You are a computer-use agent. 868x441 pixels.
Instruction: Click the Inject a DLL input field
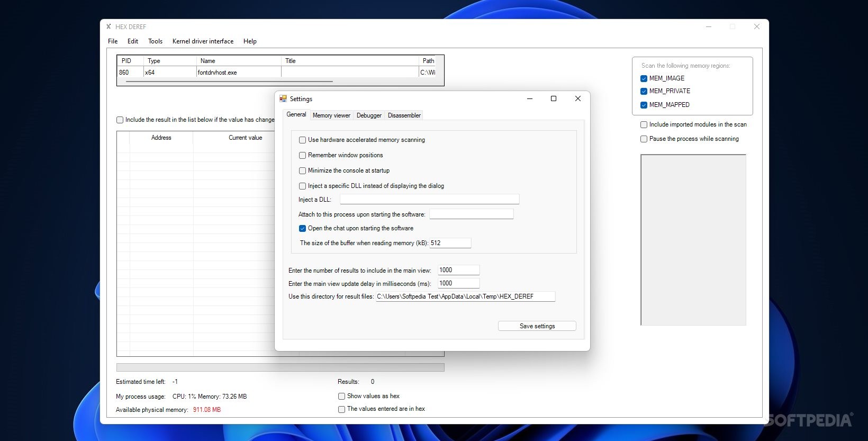(429, 199)
